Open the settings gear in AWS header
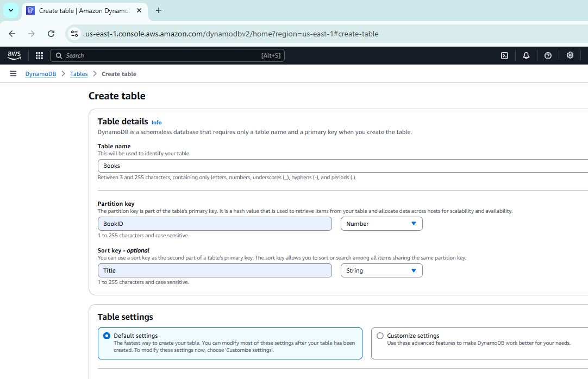The height and width of the screenshot is (379, 588). pyautogui.click(x=570, y=55)
